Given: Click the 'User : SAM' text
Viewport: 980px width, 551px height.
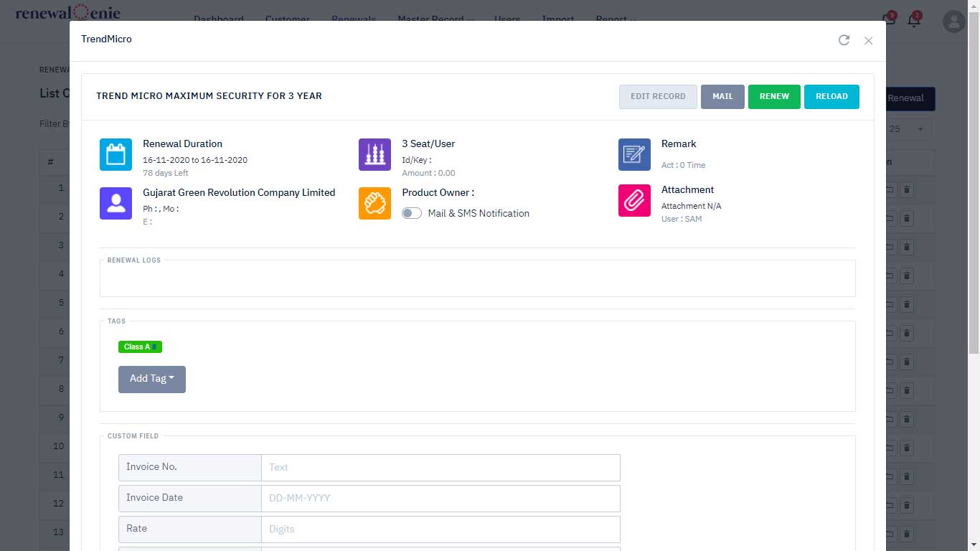Looking at the screenshot, I should tap(682, 219).
